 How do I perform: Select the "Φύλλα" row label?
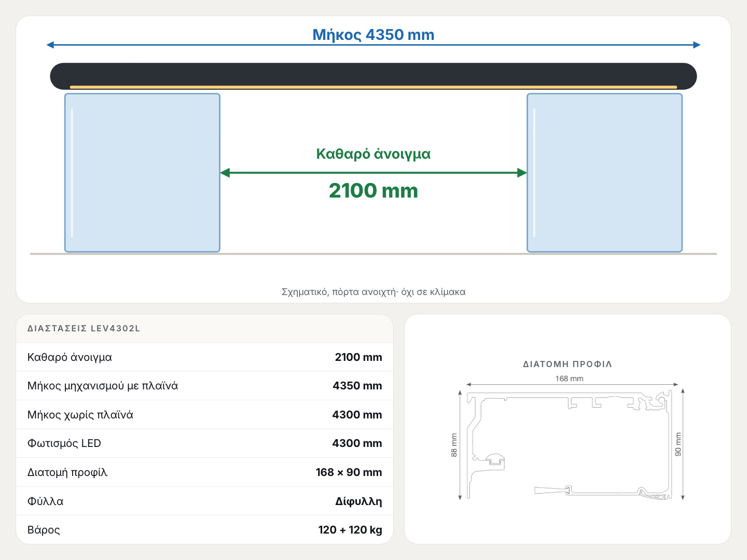[x=45, y=501]
